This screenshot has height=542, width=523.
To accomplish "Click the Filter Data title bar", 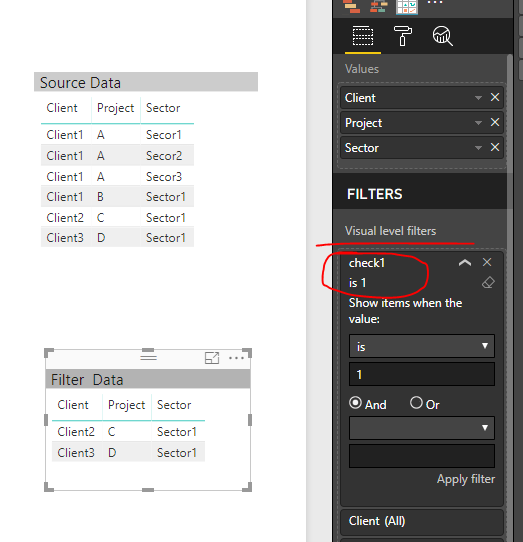I will click(x=148, y=379).
